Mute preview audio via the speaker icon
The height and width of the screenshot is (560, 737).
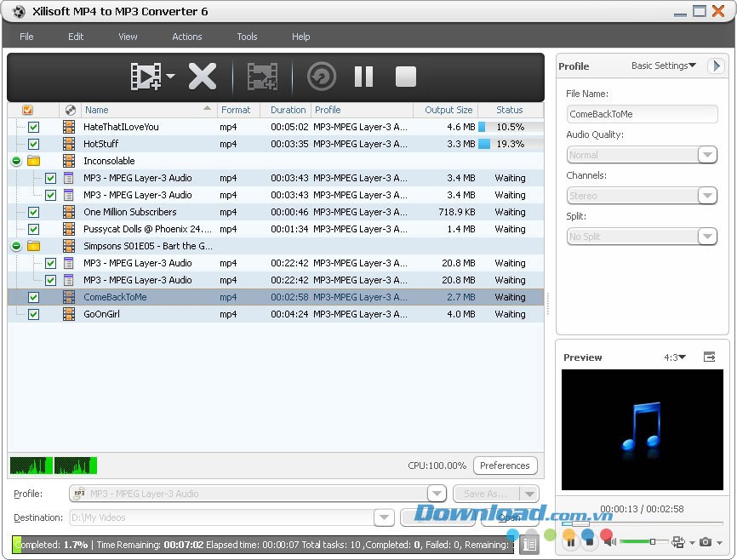pos(608,542)
